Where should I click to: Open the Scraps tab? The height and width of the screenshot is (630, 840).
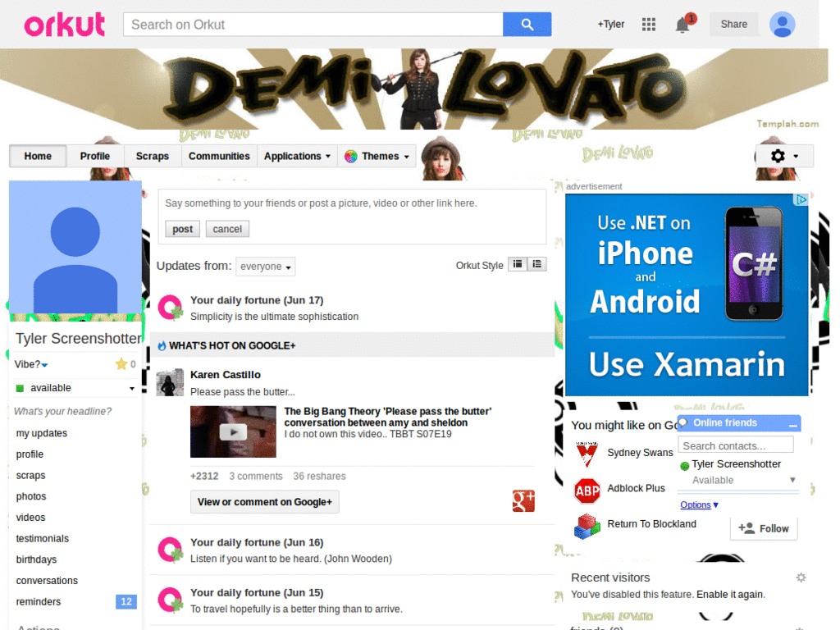(x=152, y=156)
